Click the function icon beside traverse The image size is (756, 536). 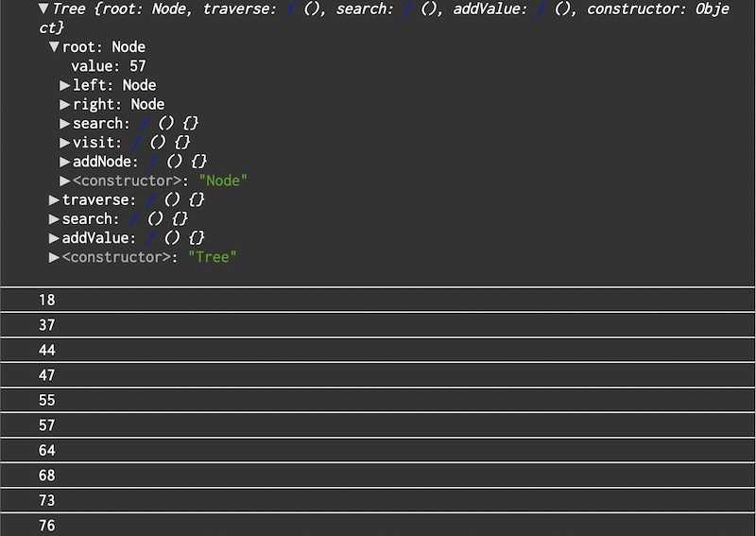150,200
